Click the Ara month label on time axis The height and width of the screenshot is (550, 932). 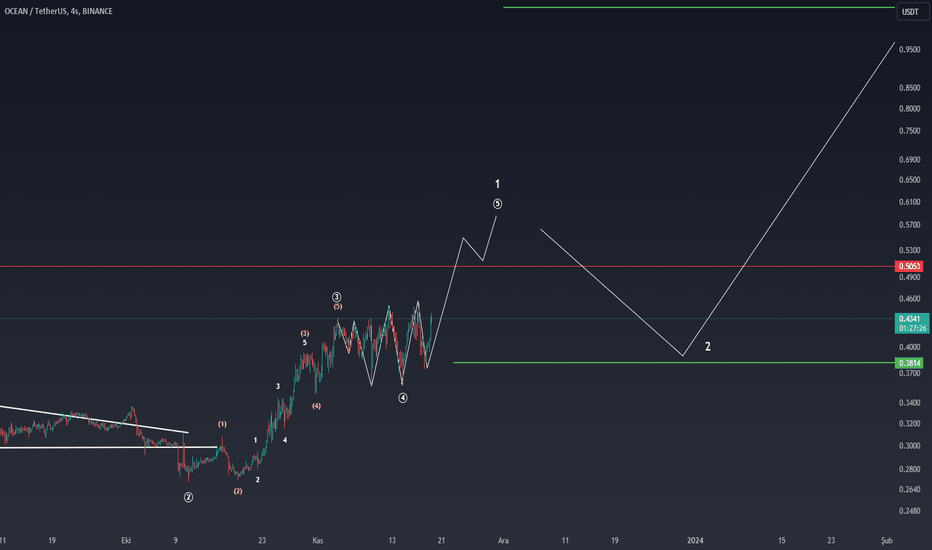click(503, 540)
